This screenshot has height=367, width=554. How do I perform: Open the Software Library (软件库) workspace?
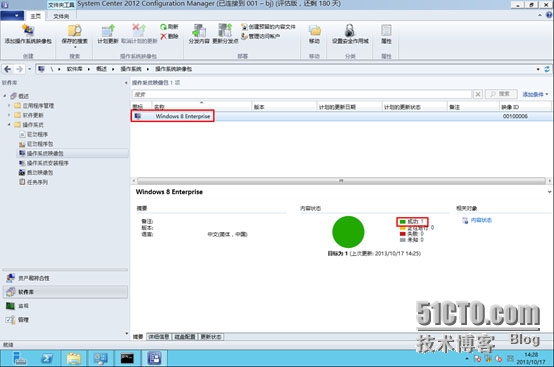click(65, 292)
